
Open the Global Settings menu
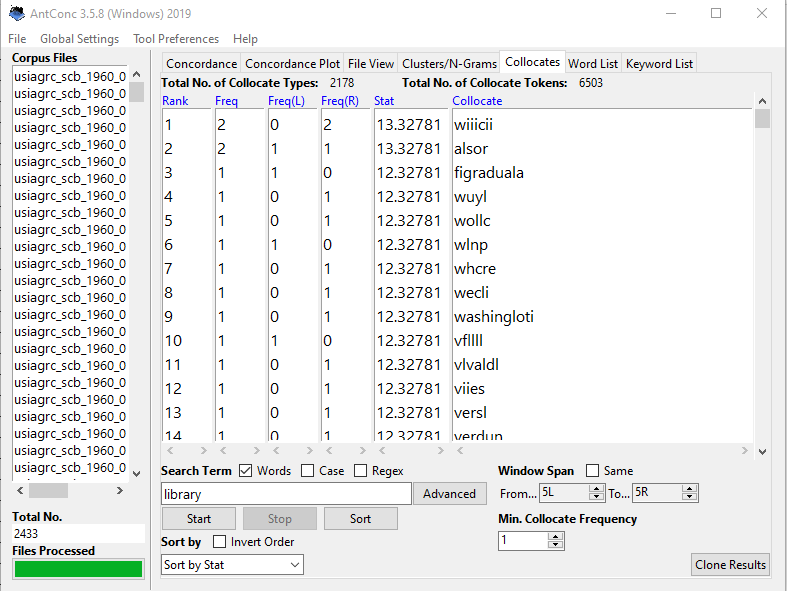tap(79, 39)
